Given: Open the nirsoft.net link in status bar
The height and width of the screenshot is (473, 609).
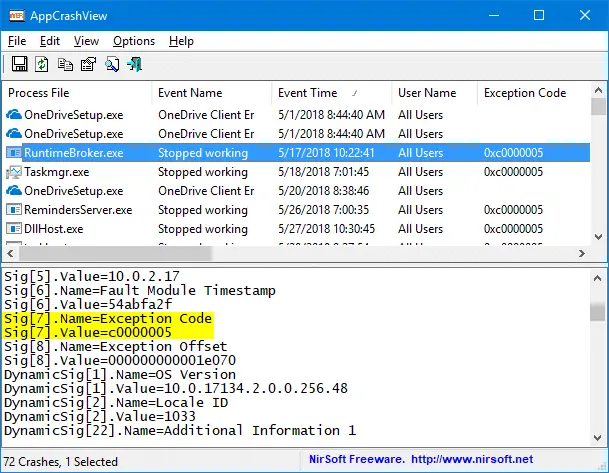Looking at the screenshot, I should coord(472,459).
